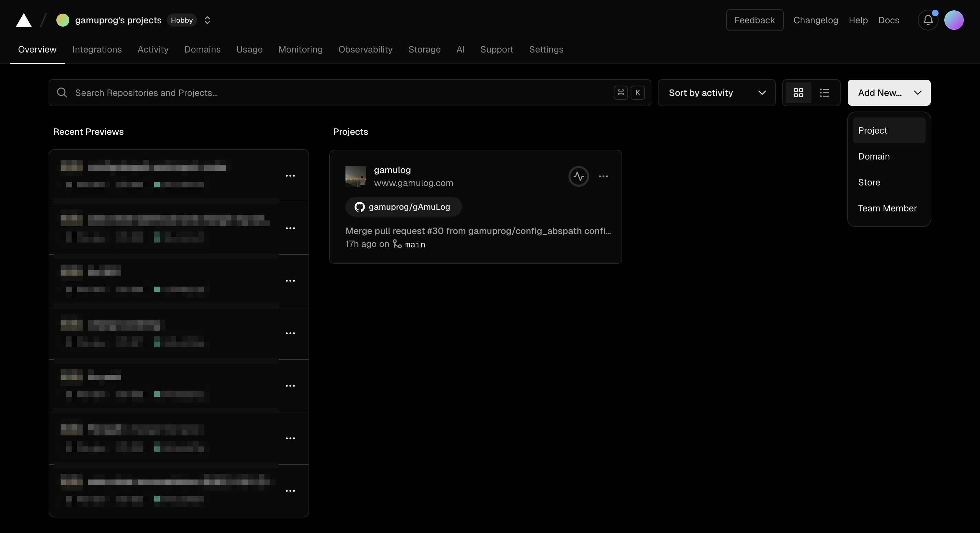Switch to the Storage tab
980x533 pixels.
click(x=424, y=50)
